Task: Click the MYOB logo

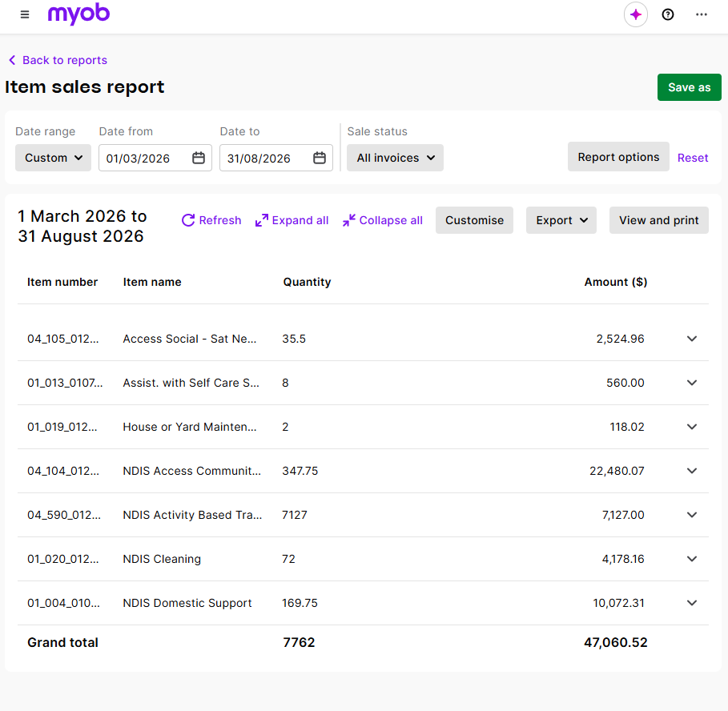Action: (79, 14)
